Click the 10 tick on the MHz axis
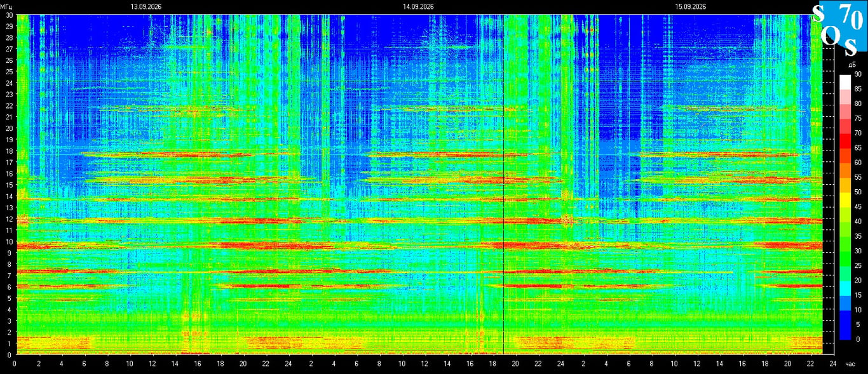868x374 pixels. click(x=9, y=241)
